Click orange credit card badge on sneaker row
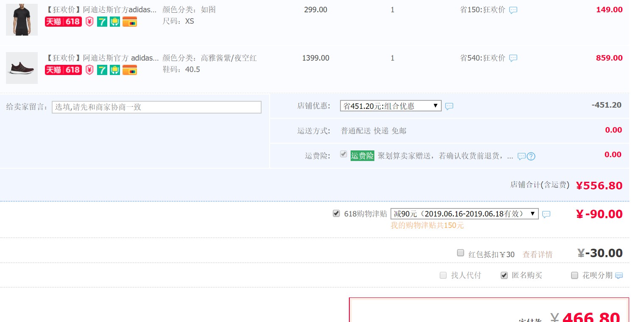The width and height of the screenshot is (644, 322). coord(130,70)
